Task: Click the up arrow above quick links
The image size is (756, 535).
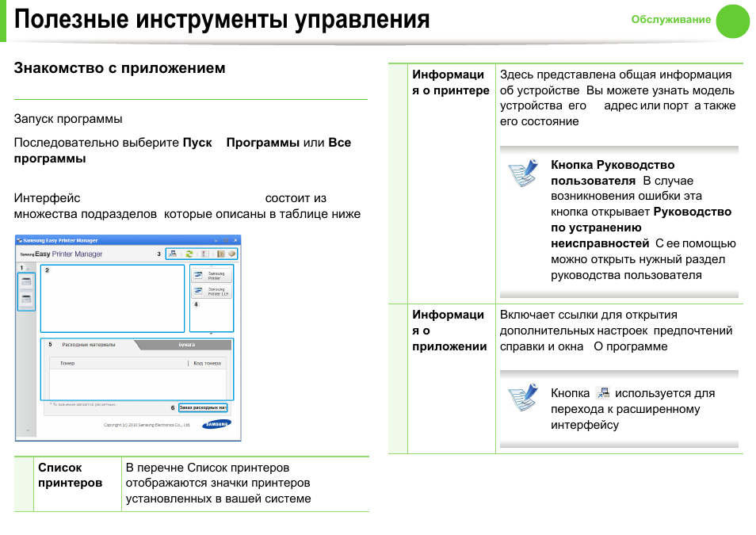Action: click(211, 266)
